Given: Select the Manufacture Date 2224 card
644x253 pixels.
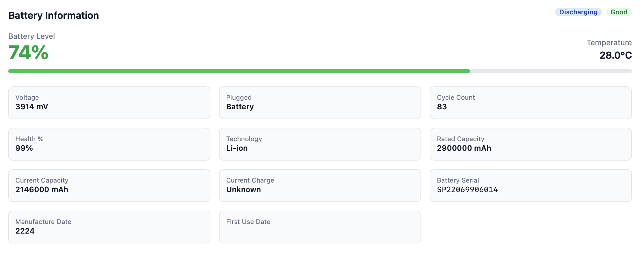Looking at the screenshot, I should [x=109, y=227].
